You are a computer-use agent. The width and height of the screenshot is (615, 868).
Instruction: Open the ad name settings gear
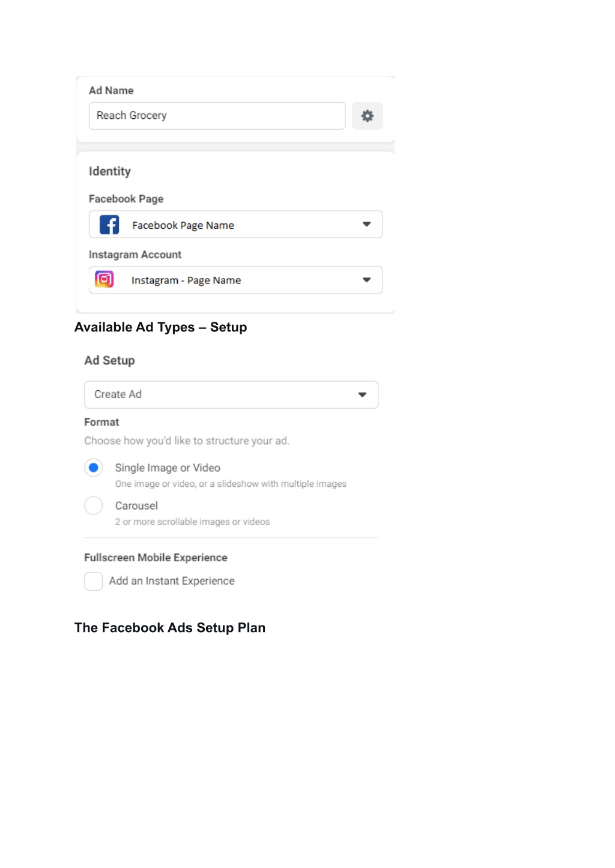(x=367, y=116)
